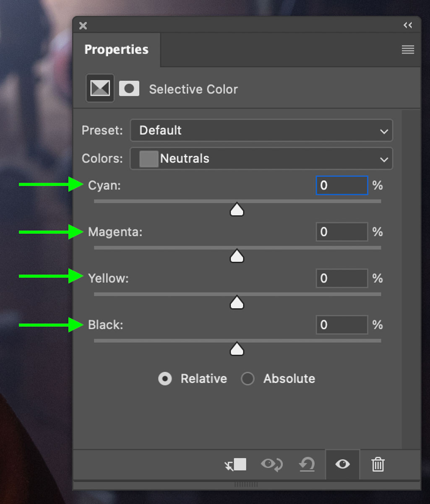Open the Preset dropdown showing Default
430x504 pixels.
[x=261, y=130]
